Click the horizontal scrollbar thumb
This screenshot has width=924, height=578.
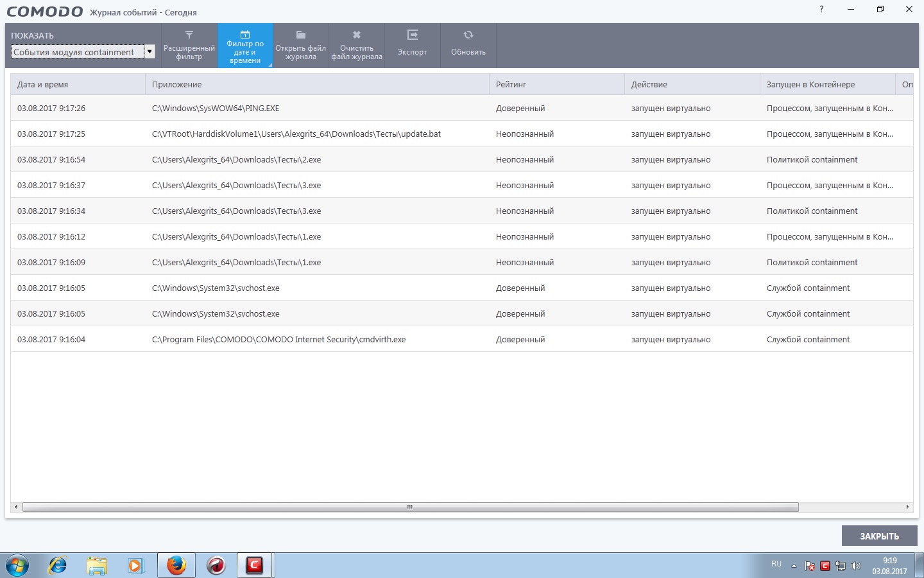[x=411, y=507]
